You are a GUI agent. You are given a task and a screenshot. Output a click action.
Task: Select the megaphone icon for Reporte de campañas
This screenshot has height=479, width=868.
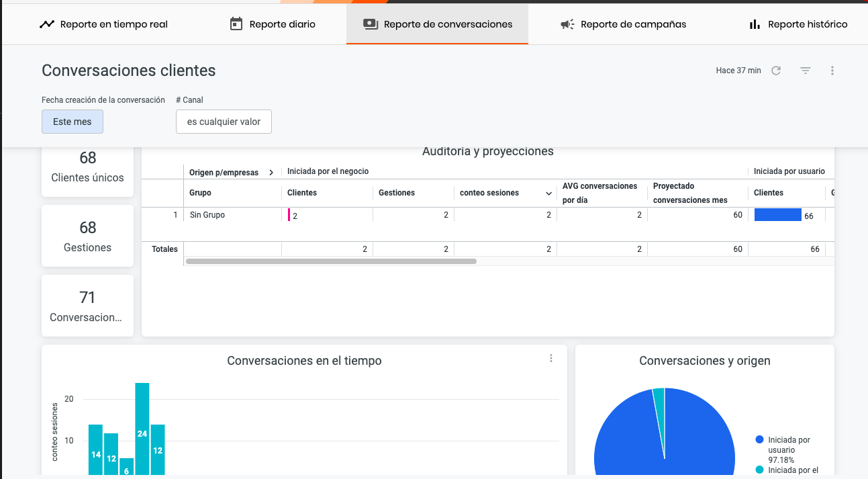[x=567, y=24]
